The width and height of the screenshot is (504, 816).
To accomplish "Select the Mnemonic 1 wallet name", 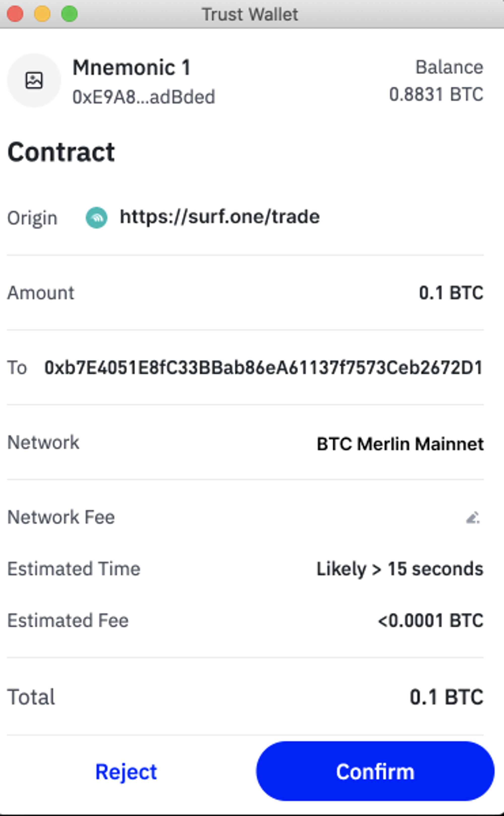I will (132, 67).
